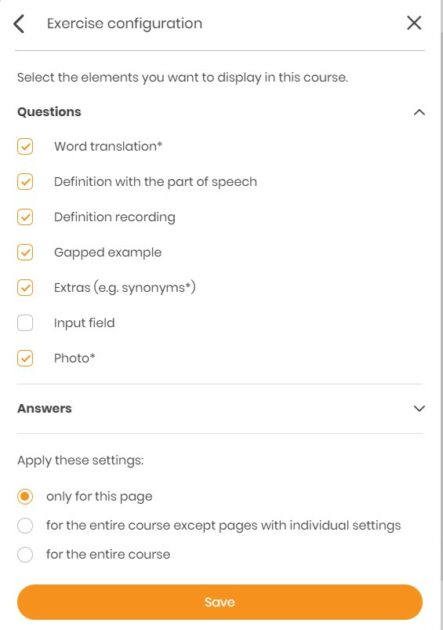The height and width of the screenshot is (630, 443).
Task: Expand the Answers section chevron
Action: coord(419,409)
